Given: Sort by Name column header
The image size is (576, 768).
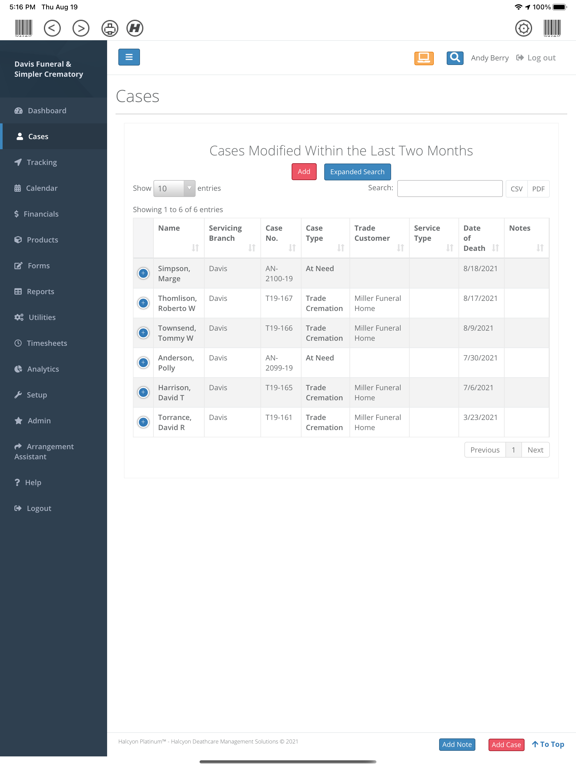Looking at the screenshot, I should pos(178,238).
